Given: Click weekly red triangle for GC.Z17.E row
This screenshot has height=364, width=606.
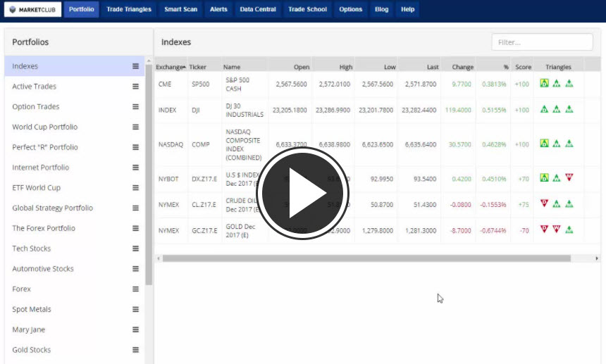Looking at the screenshot, I should click(x=557, y=229).
